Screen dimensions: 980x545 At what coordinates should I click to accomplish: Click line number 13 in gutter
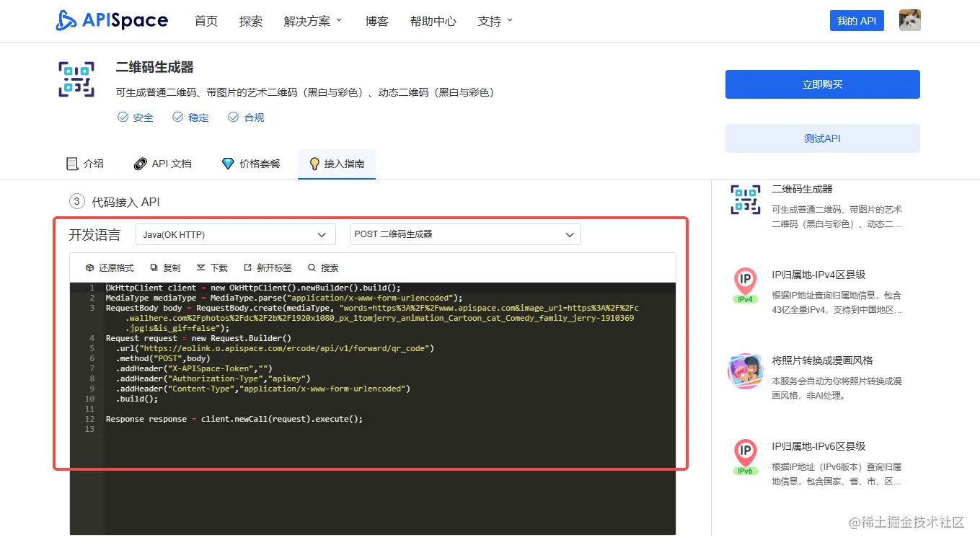click(x=89, y=429)
